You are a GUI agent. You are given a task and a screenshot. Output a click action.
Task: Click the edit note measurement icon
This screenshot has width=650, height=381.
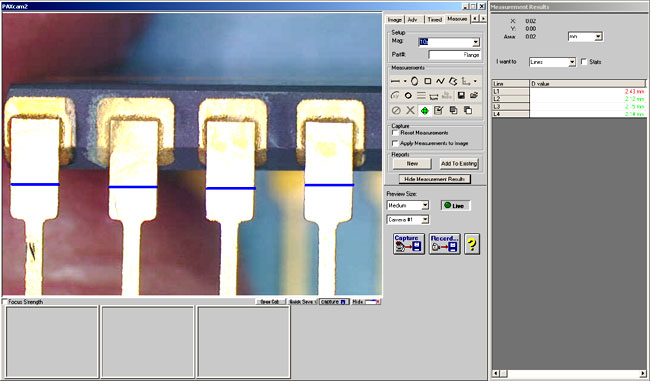point(439,110)
